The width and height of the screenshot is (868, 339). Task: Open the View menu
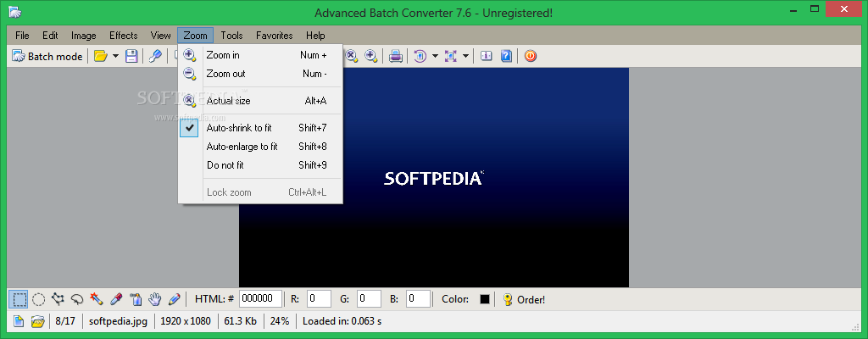[160, 36]
